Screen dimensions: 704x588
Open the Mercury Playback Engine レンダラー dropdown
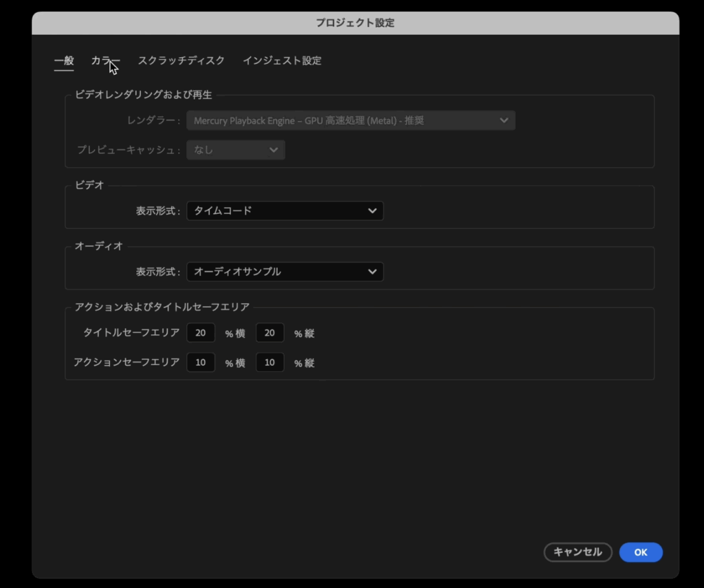(x=350, y=120)
